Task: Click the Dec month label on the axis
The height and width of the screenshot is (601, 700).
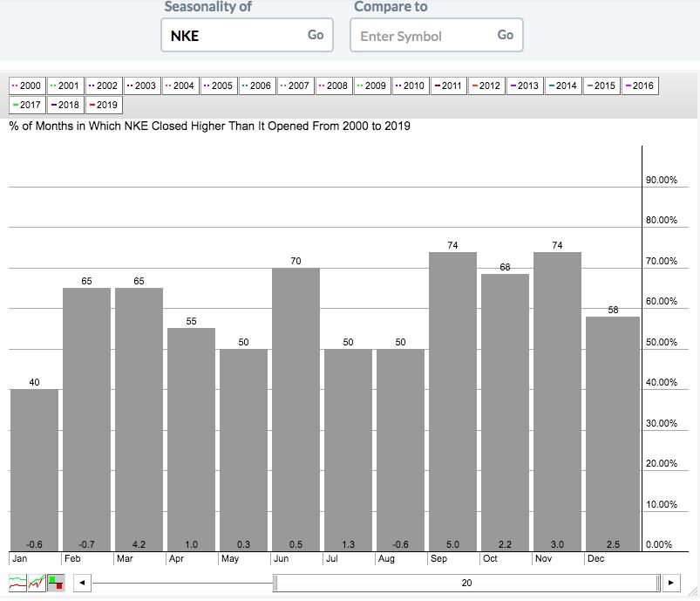Action: click(596, 558)
